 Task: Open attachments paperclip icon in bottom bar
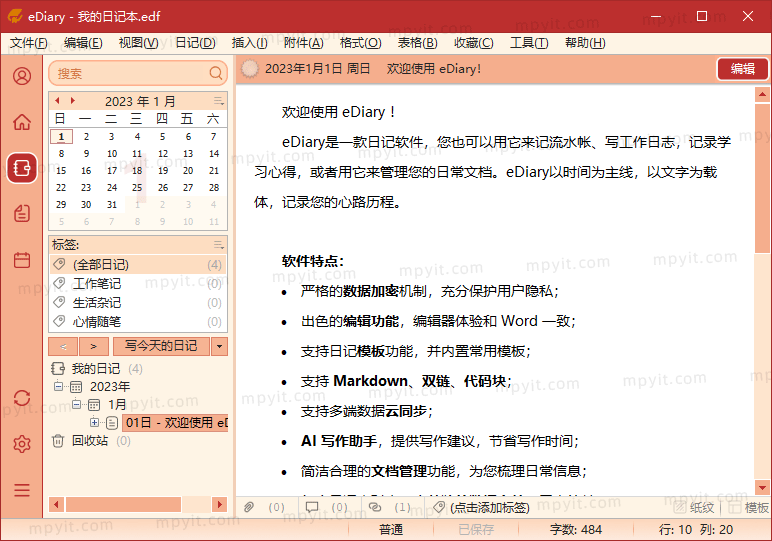pos(249,507)
